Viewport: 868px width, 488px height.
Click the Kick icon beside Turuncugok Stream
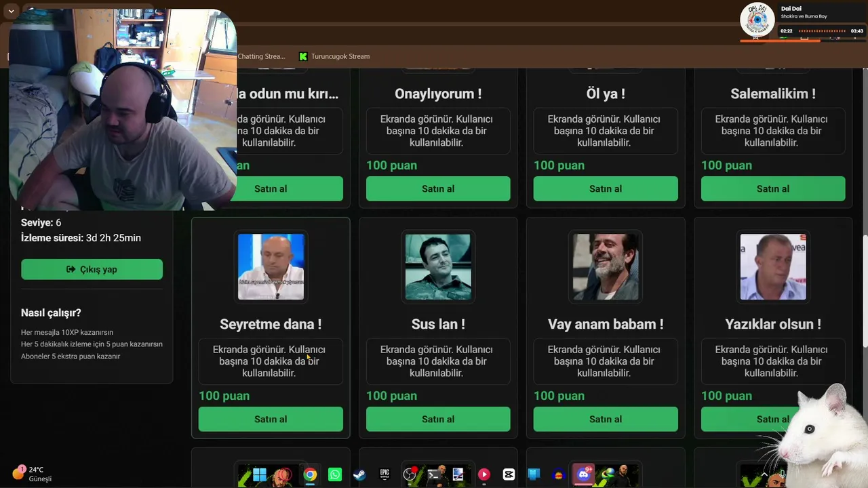tap(303, 56)
